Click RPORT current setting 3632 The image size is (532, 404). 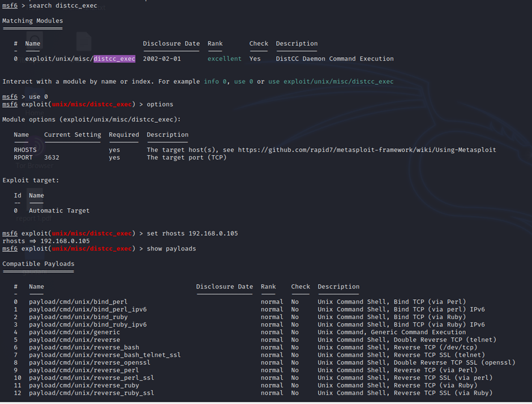coord(52,157)
